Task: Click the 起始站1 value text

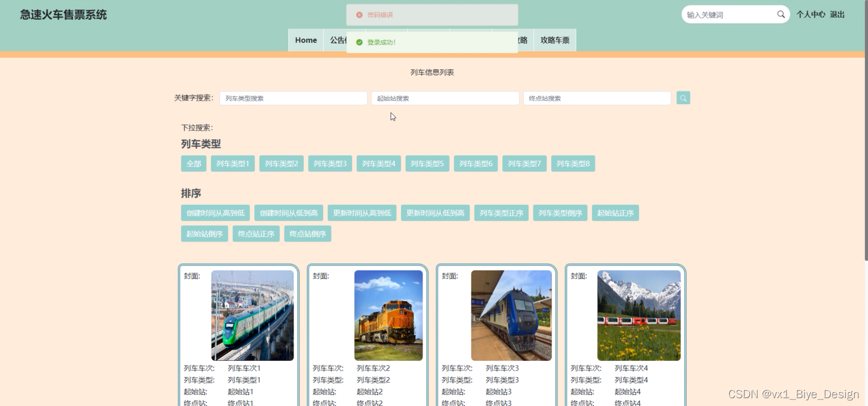Action: click(241, 392)
